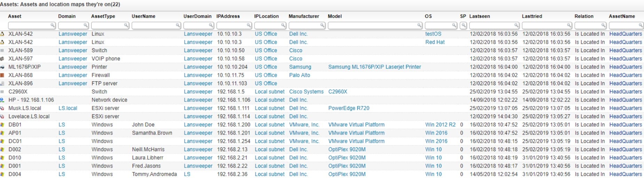Select the Lovelace.LS.local asset name
Image resolution: width=644 pixels, height=178 pixels.
29,117
